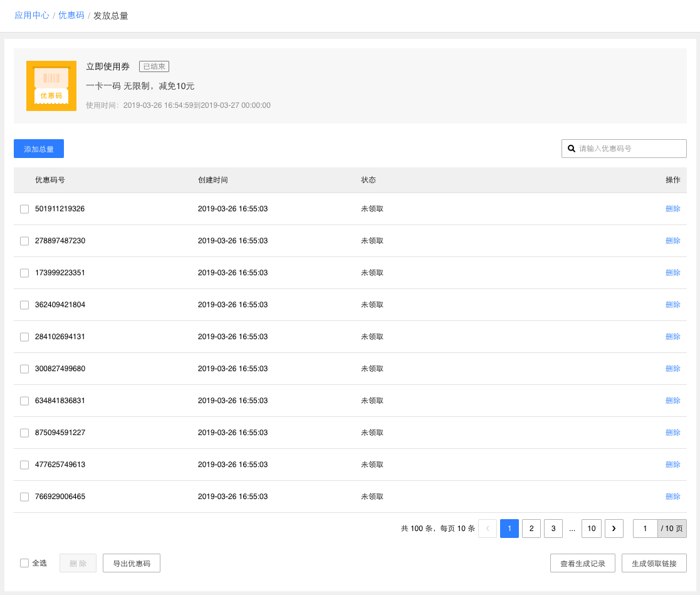Click 导出优惠码 export button
700x595 pixels.
(x=132, y=563)
